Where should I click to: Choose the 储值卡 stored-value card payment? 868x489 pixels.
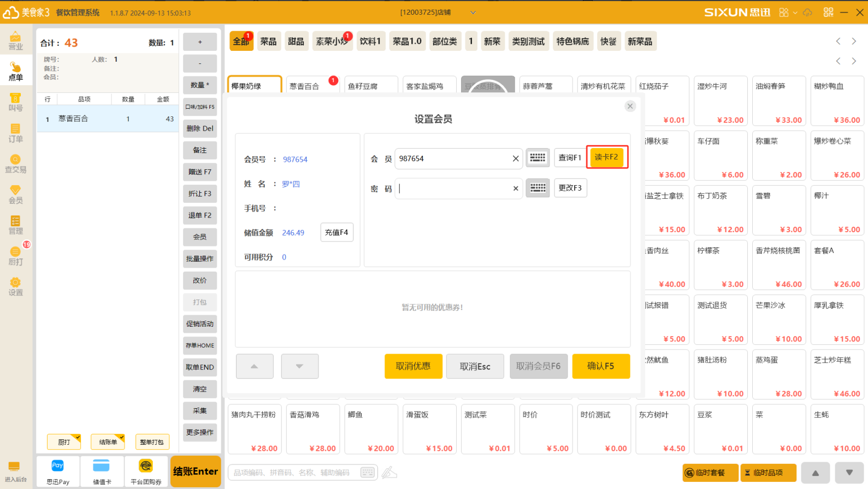102,472
